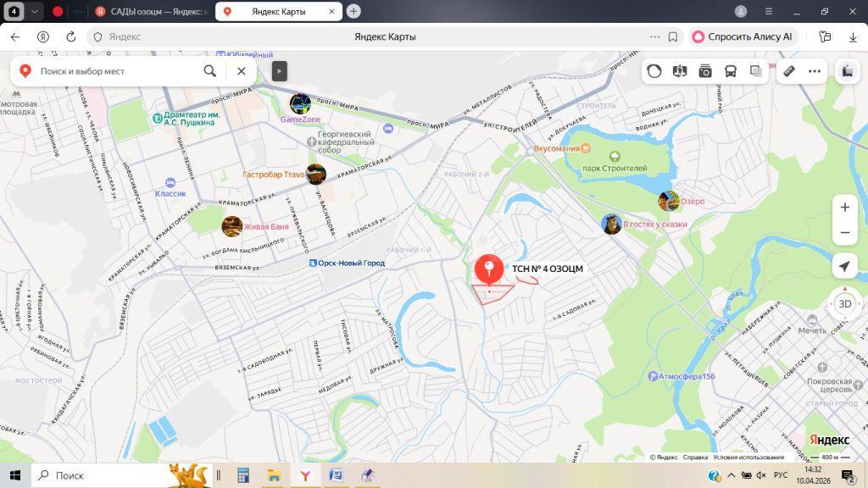
Task: Open the ruler distance measurement tool
Action: click(788, 71)
